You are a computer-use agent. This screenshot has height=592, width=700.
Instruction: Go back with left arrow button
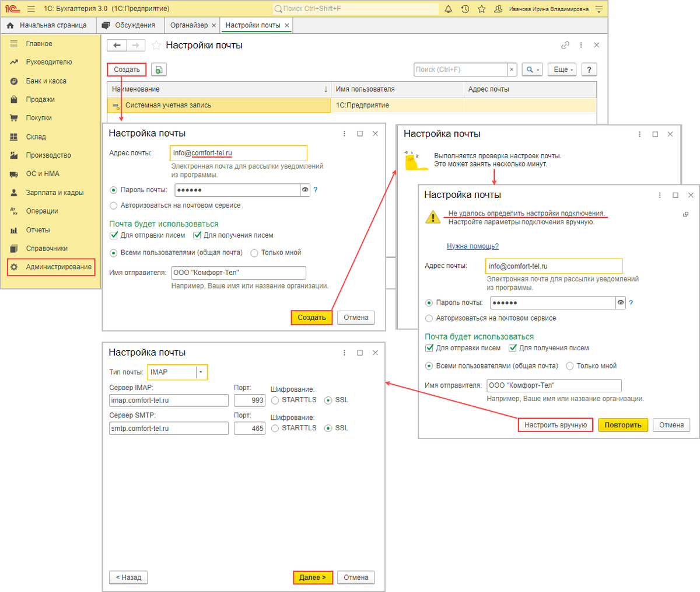(117, 46)
